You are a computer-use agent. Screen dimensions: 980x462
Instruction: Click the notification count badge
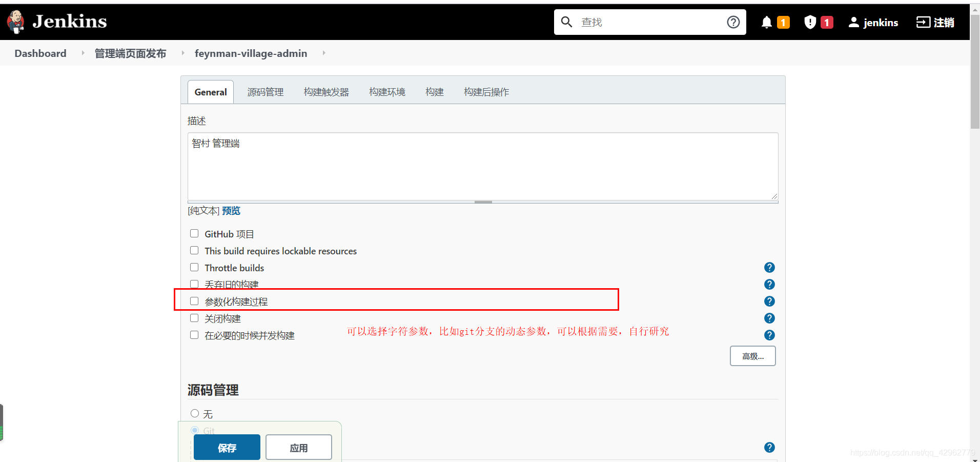(783, 23)
